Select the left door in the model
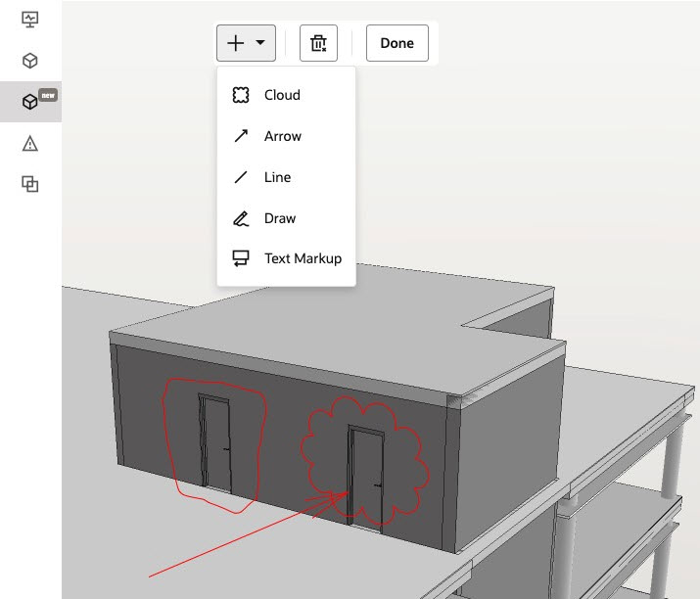The width and height of the screenshot is (700, 599). [x=215, y=443]
